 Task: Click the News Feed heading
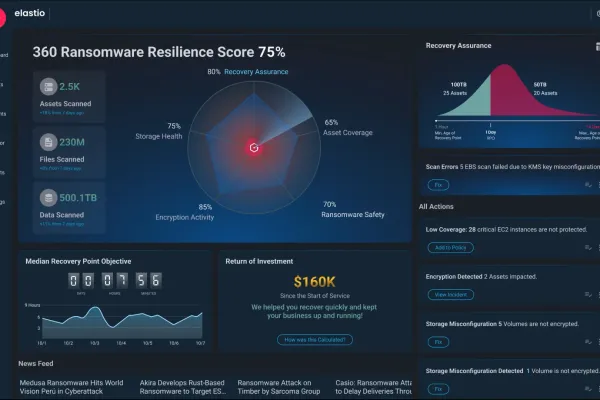[36, 364]
